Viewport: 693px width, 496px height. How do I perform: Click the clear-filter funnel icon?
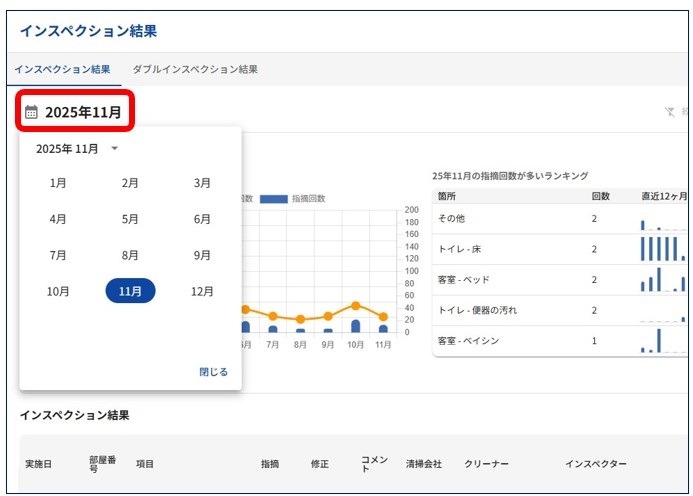(x=670, y=113)
